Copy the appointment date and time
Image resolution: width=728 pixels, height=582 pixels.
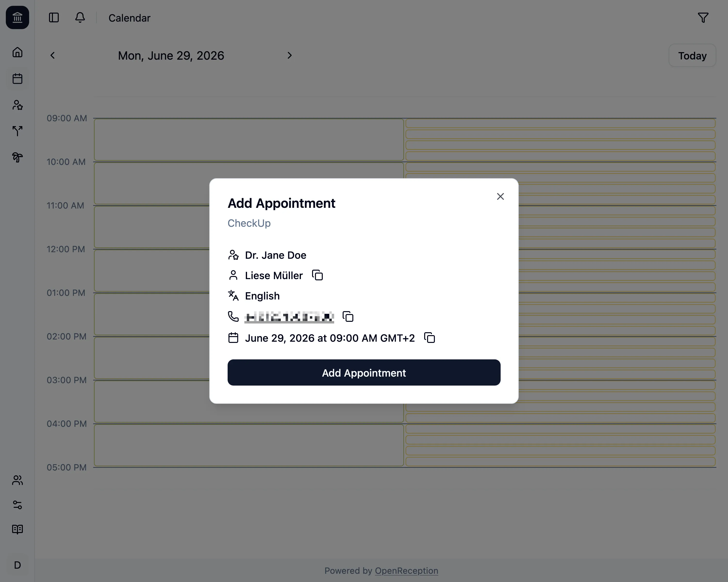coord(430,338)
